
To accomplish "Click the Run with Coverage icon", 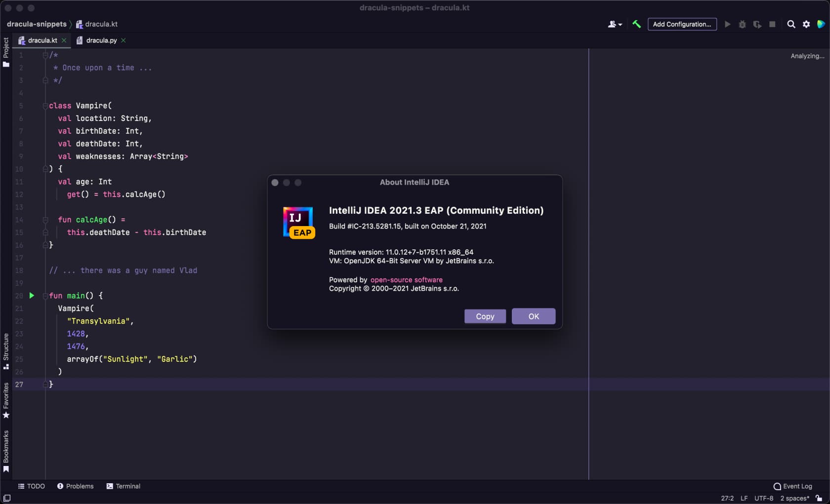I will coord(757,24).
